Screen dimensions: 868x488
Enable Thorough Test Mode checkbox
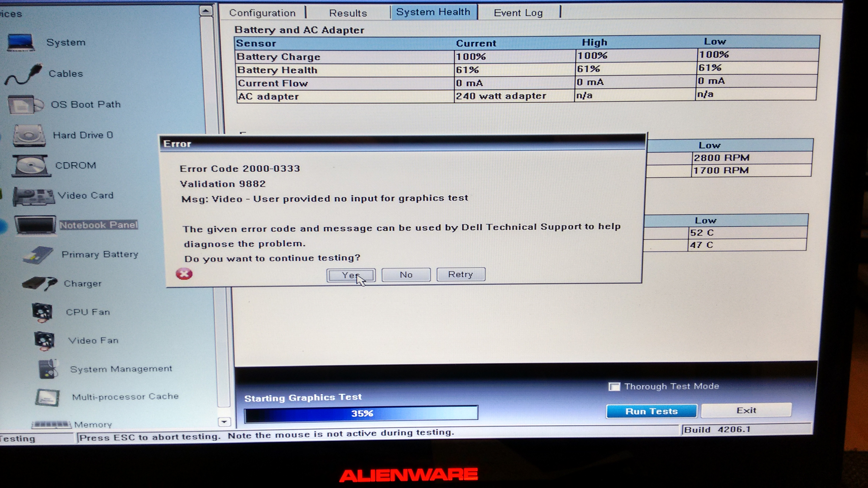[x=614, y=387]
